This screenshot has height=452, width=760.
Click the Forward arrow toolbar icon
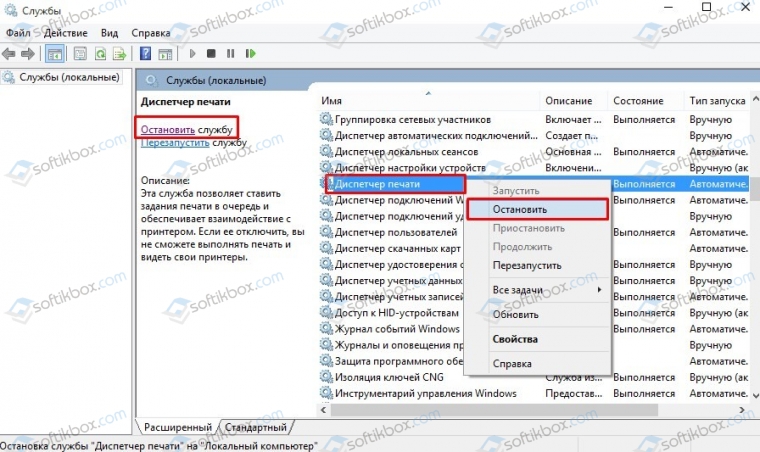click(28, 54)
